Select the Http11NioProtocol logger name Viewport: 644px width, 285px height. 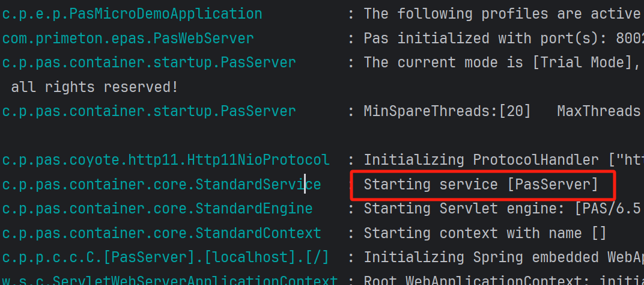(166, 160)
